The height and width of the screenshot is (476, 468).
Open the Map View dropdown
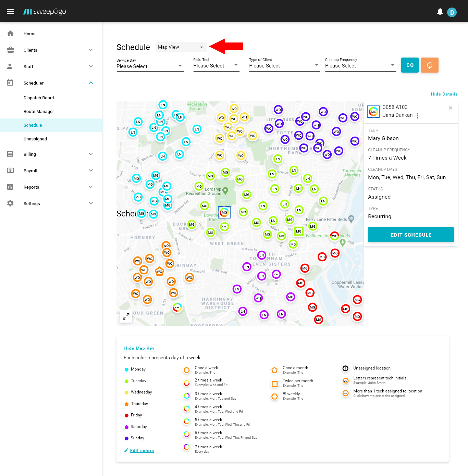click(x=181, y=47)
